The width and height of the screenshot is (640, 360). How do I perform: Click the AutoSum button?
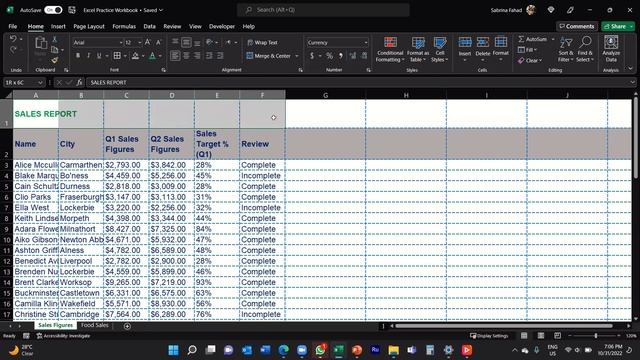click(x=532, y=39)
